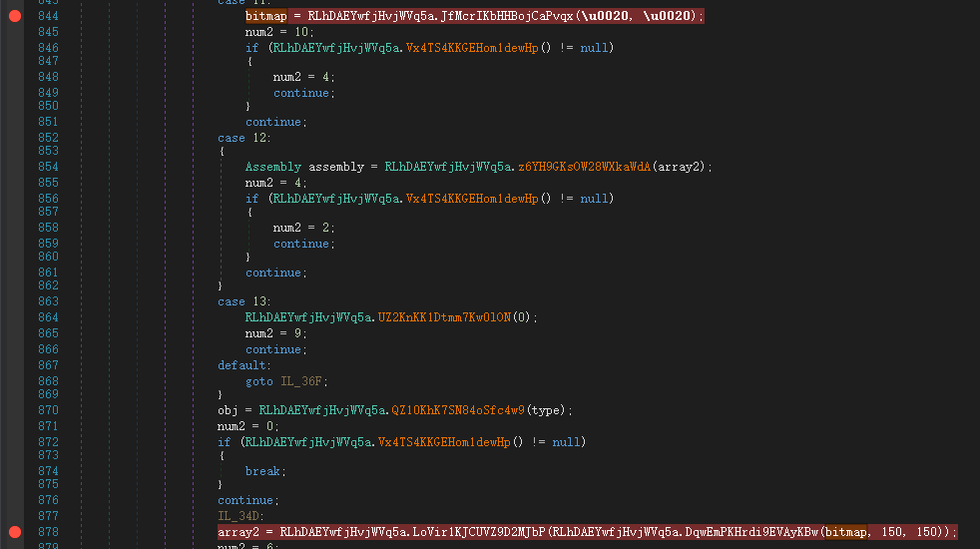The height and width of the screenshot is (549, 980).
Task: Click the highlighted 'array2' variable on line 878
Action: 239,532
